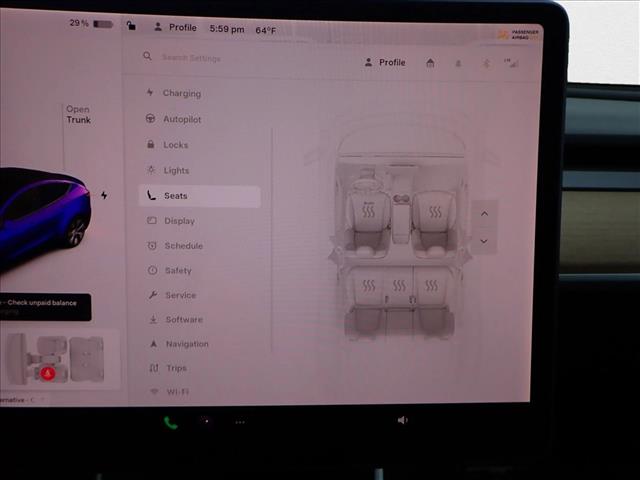Toggle rear center seat heater
This screenshot has height=480, width=640.
click(x=399, y=285)
